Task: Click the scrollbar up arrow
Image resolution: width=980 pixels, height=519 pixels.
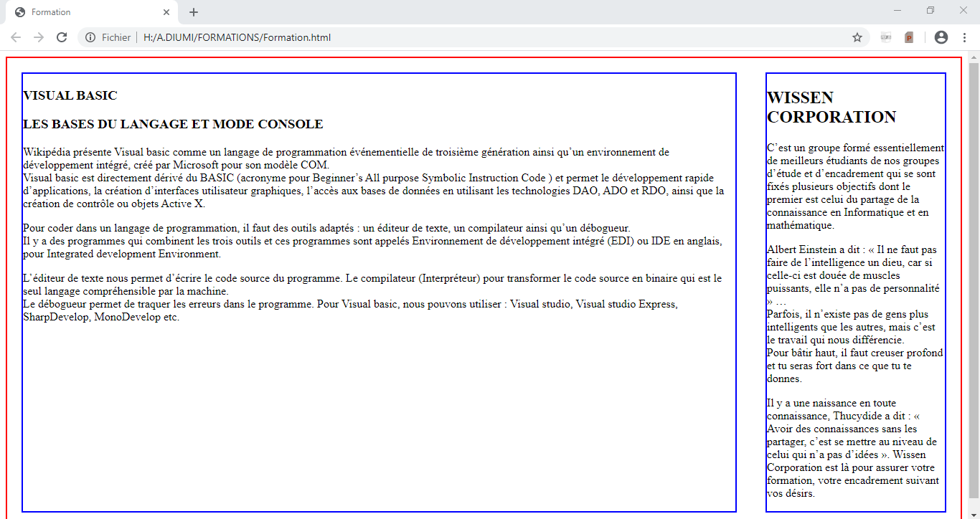Action: [x=974, y=57]
